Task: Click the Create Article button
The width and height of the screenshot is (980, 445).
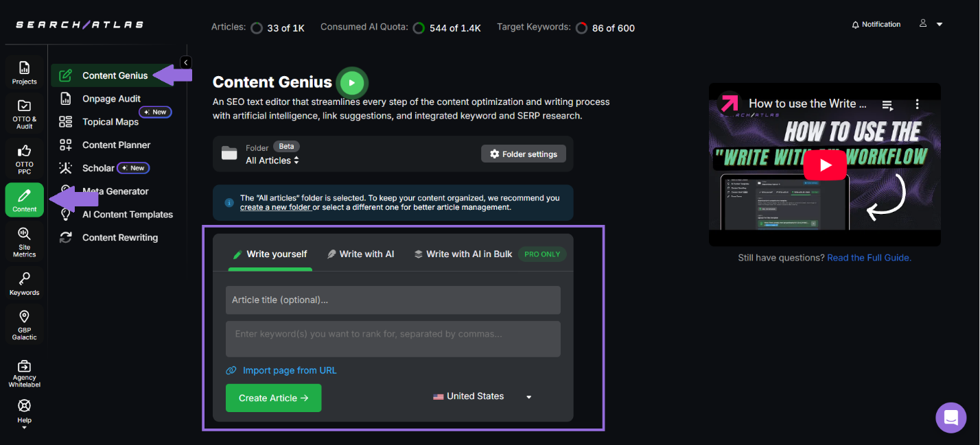Action: click(x=273, y=398)
